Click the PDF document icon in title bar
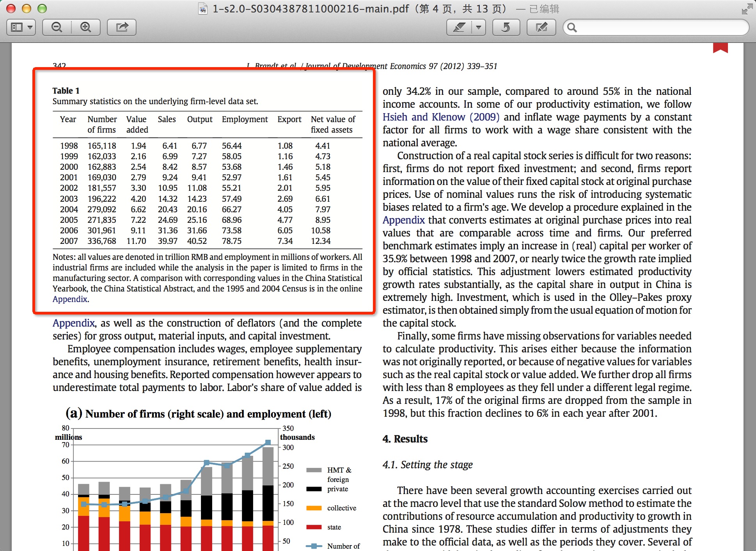This screenshot has width=756, height=551. pos(203,9)
